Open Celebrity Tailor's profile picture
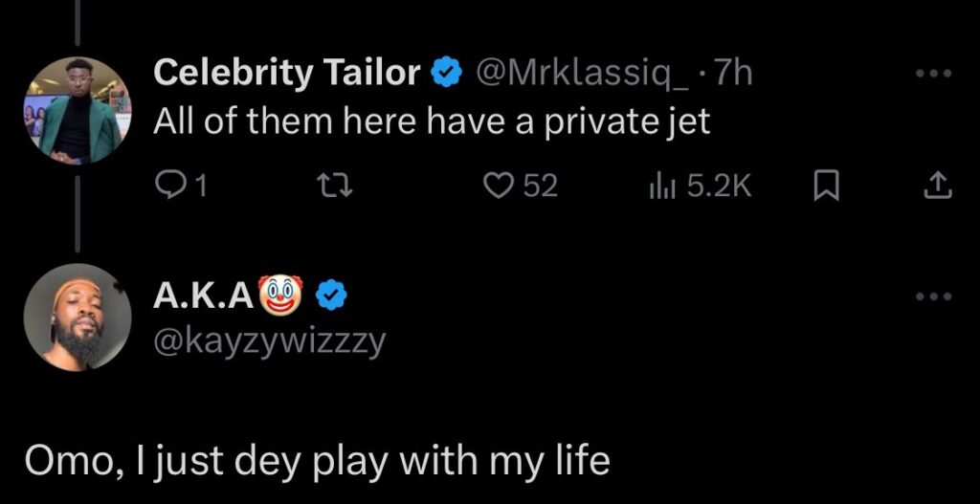Viewport: 980px width, 504px height. pos(78,111)
